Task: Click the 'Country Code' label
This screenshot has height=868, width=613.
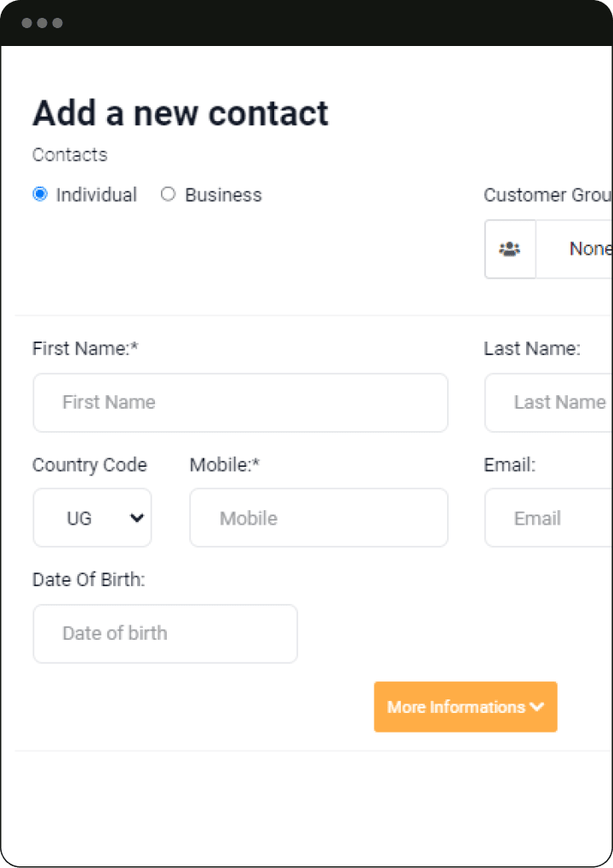Action: coord(89,465)
